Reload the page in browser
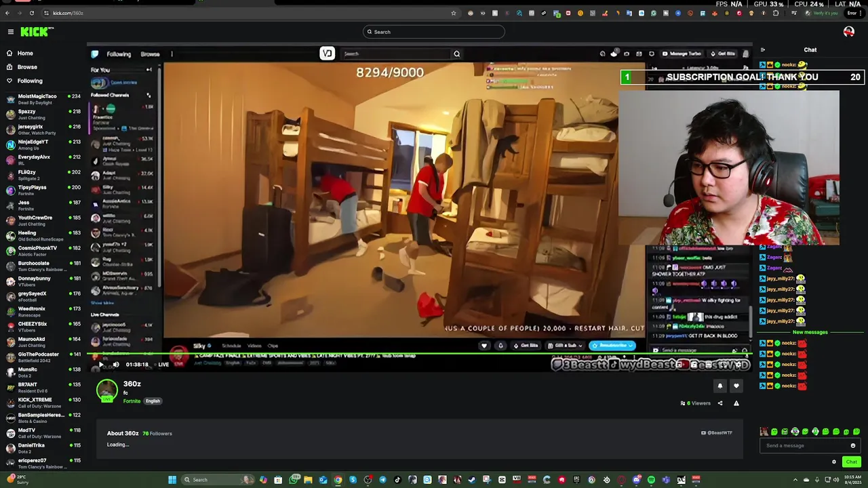The width and height of the screenshot is (868, 488). (32, 13)
